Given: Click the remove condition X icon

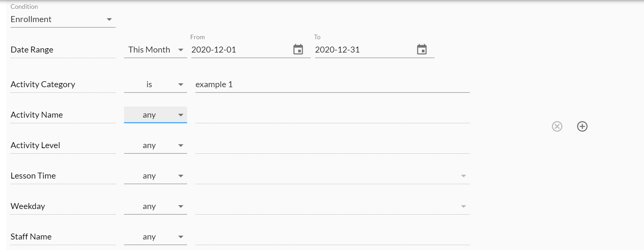Looking at the screenshot, I should point(557,126).
